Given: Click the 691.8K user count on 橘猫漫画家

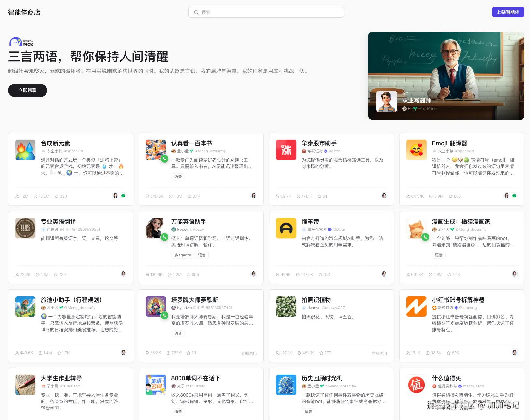Looking at the screenshot, I should [417, 275].
